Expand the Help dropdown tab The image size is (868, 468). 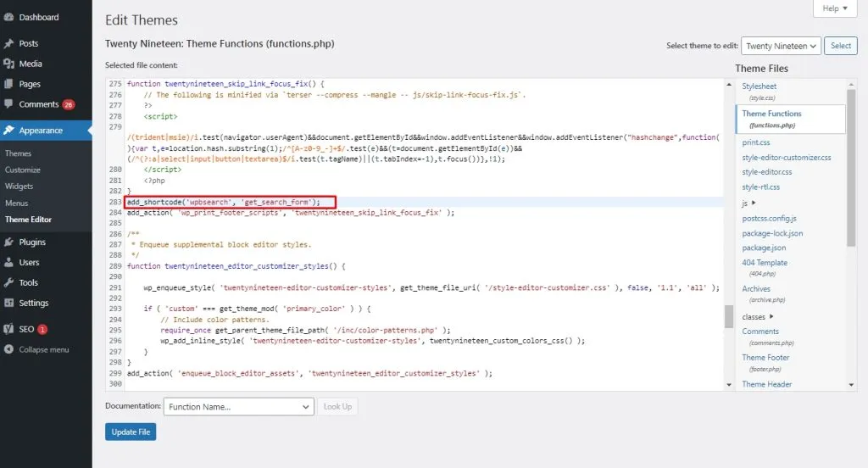point(835,8)
